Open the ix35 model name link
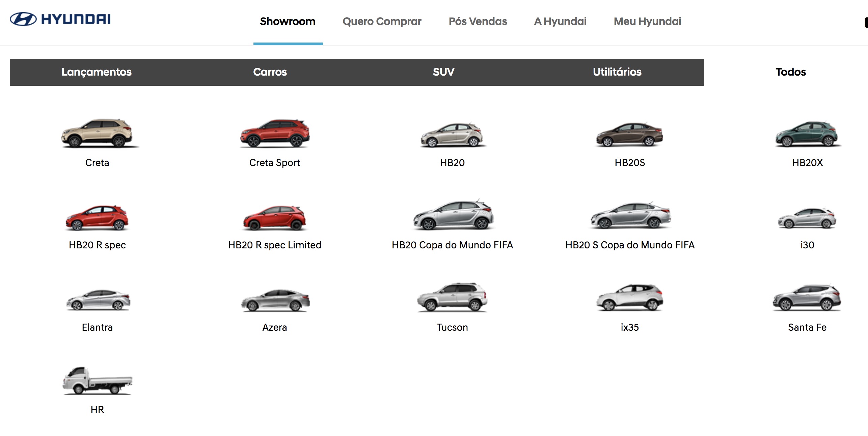This screenshot has height=436, width=868. [630, 327]
